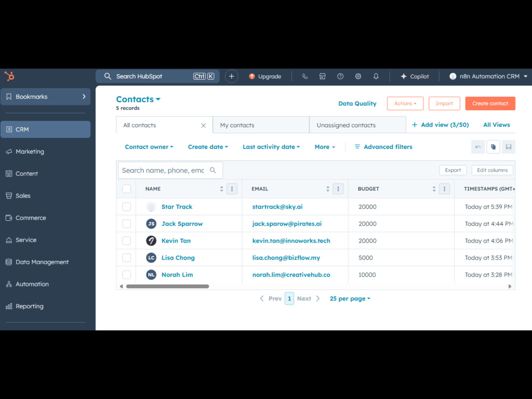Click the scroll left arrow of table
Image resolution: width=532 pixels, height=399 pixels.
(x=121, y=286)
